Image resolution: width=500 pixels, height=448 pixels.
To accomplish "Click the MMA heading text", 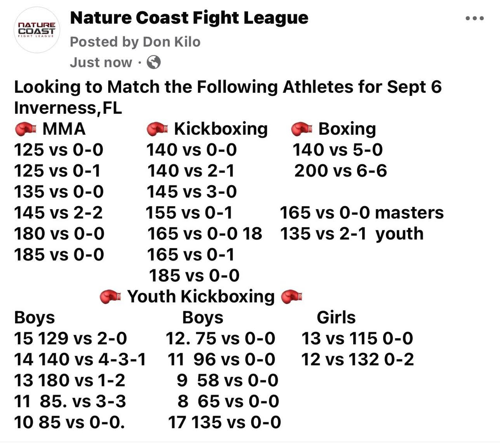I will click(64, 129).
